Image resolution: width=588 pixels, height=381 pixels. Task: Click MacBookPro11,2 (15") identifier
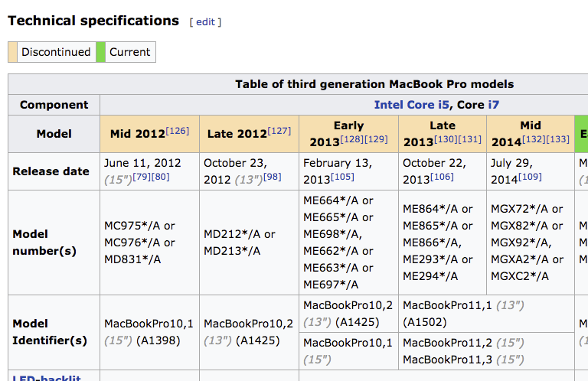pyautogui.click(x=463, y=343)
